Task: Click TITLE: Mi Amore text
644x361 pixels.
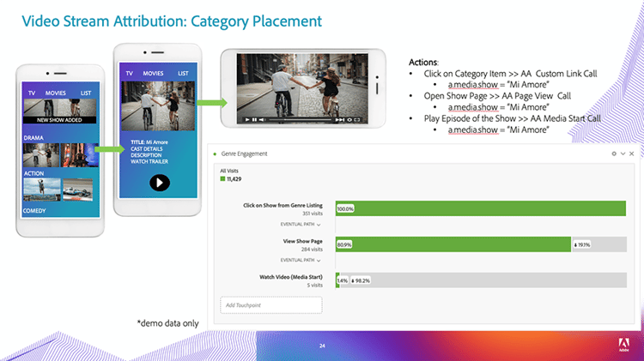Action: (x=149, y=142)
